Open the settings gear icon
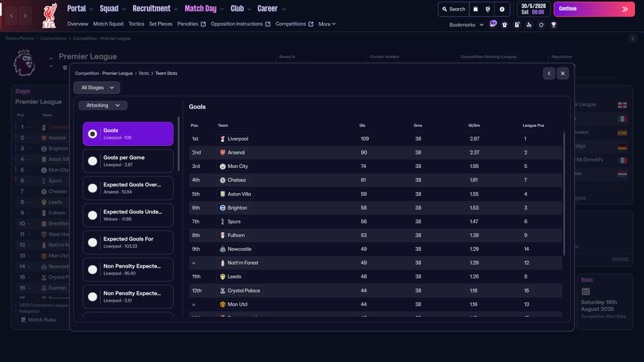The height and width of the screenshot is (362, 644). (x=502, y=9)
